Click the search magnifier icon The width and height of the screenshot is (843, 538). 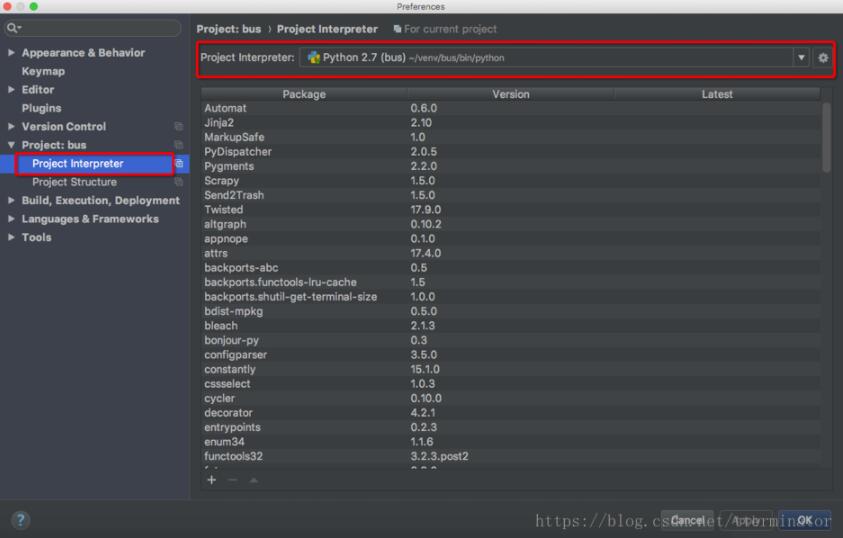point(13,28)
